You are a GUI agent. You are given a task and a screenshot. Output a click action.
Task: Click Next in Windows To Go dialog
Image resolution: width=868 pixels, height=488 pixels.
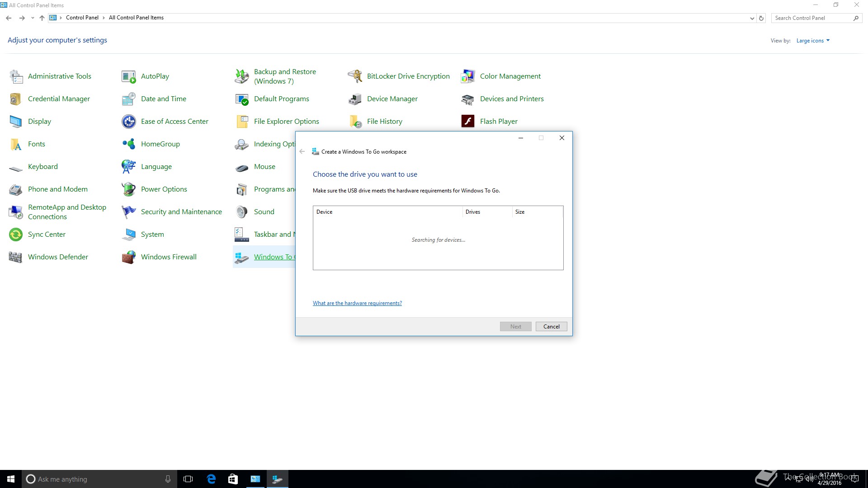point(515,327)
